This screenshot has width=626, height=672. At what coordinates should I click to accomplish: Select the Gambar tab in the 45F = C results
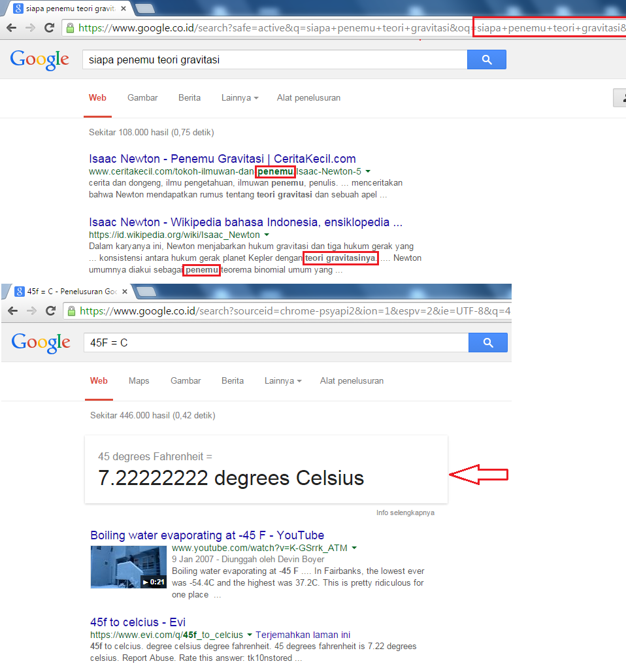click(186, 380)
